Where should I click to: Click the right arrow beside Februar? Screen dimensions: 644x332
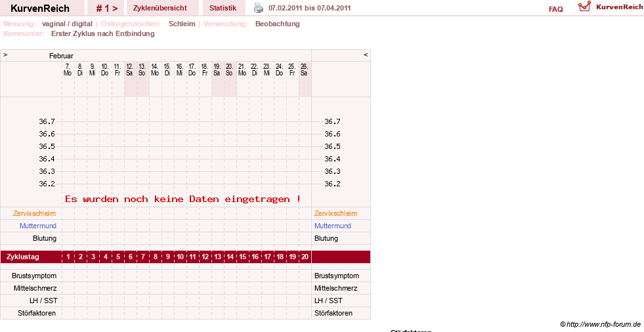(5, 54)
